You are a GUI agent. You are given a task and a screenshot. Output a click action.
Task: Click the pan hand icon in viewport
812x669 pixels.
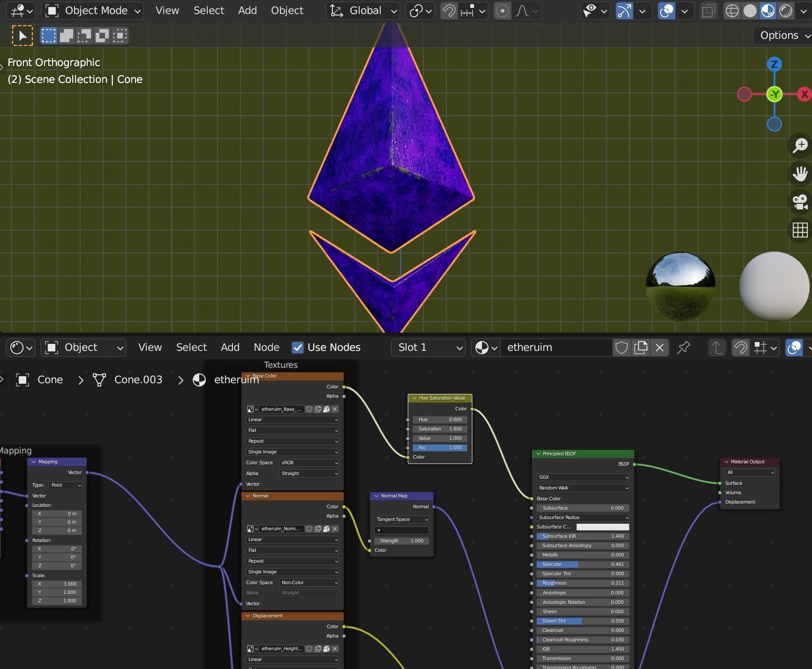coord(800,174)
